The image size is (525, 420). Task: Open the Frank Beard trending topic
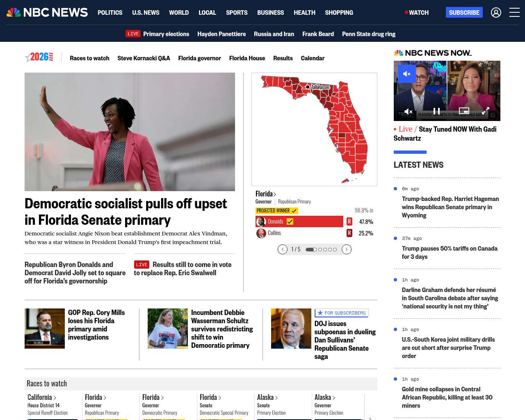click(318, 34)
